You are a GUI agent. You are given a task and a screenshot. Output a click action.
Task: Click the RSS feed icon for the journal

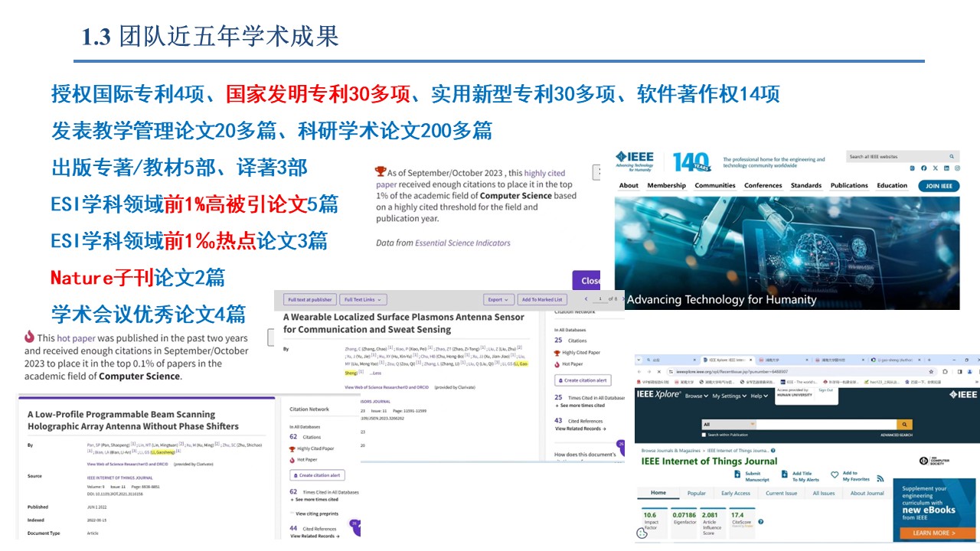tap(880, 479)
